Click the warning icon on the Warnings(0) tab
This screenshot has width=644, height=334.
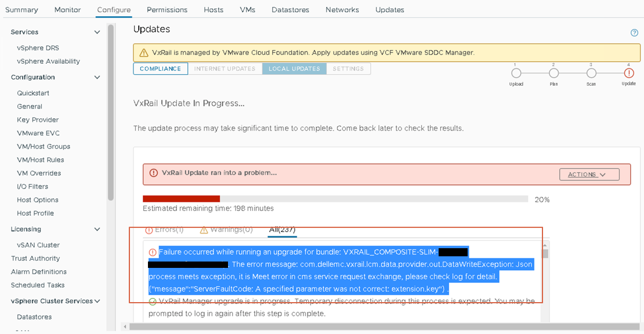coord(203,230)
